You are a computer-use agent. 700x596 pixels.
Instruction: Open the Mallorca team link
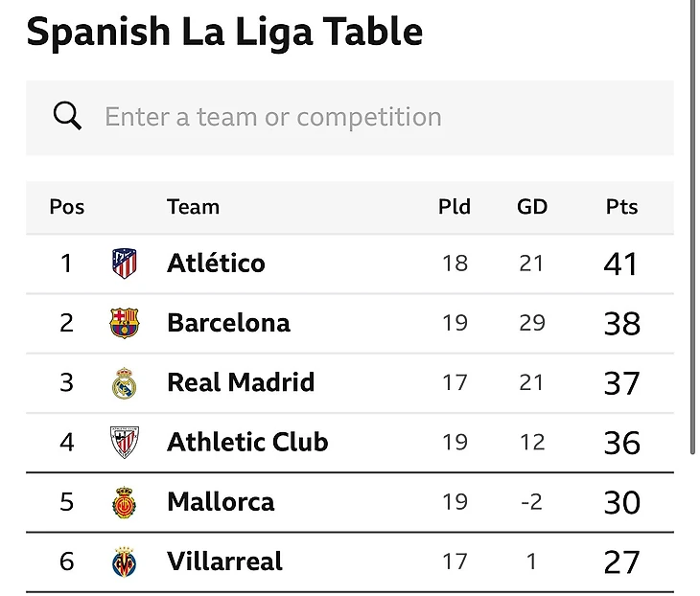click(221, 502)
